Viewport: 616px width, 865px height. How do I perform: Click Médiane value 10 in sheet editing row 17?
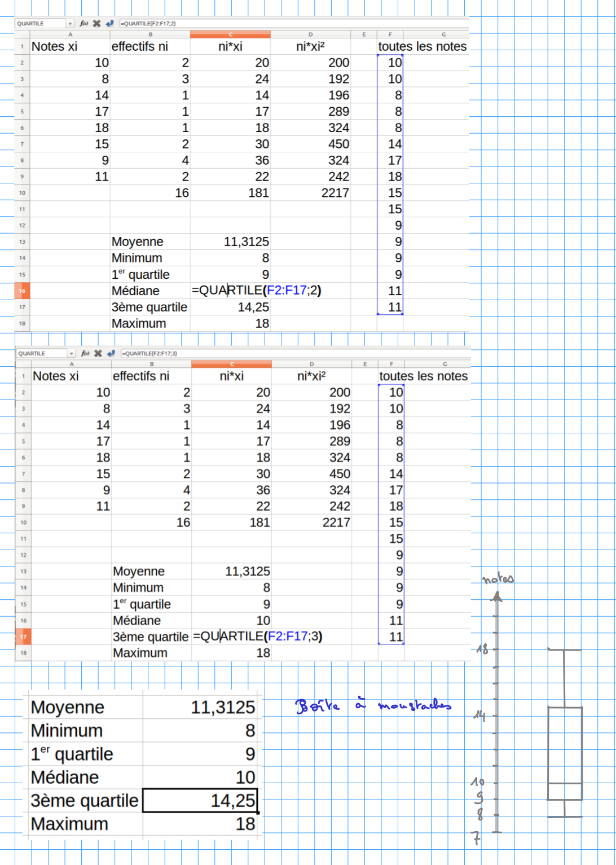coord(263,620)
